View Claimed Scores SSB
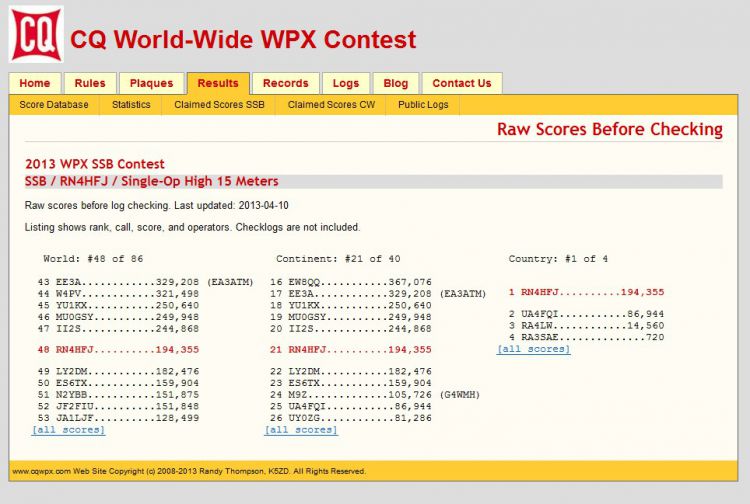750x504 pixels. [219, 105]
